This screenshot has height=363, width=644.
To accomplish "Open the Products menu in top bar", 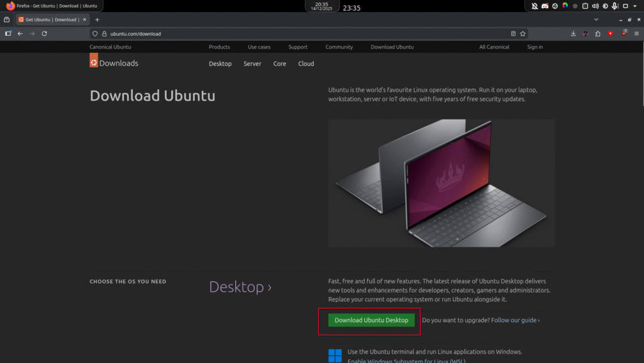I will (219, 47).
